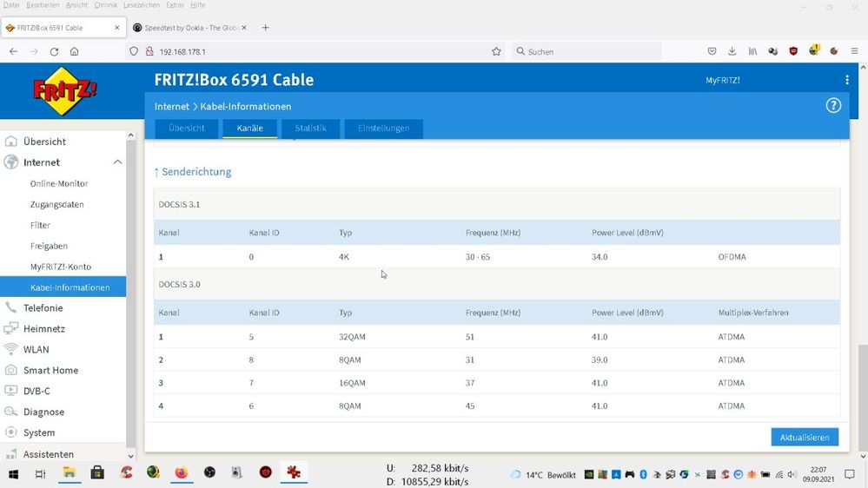Click the OFDMA cell in DOCSIS 3.1

732,257
